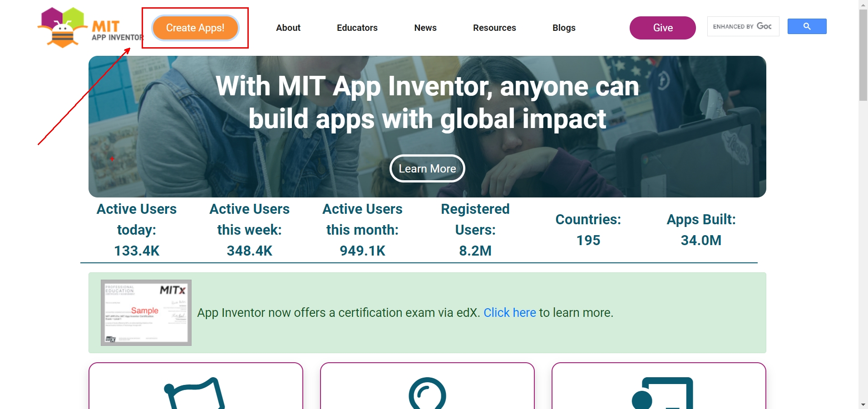
Task: Click the teal shapes icon card
Action: point(659,386)
